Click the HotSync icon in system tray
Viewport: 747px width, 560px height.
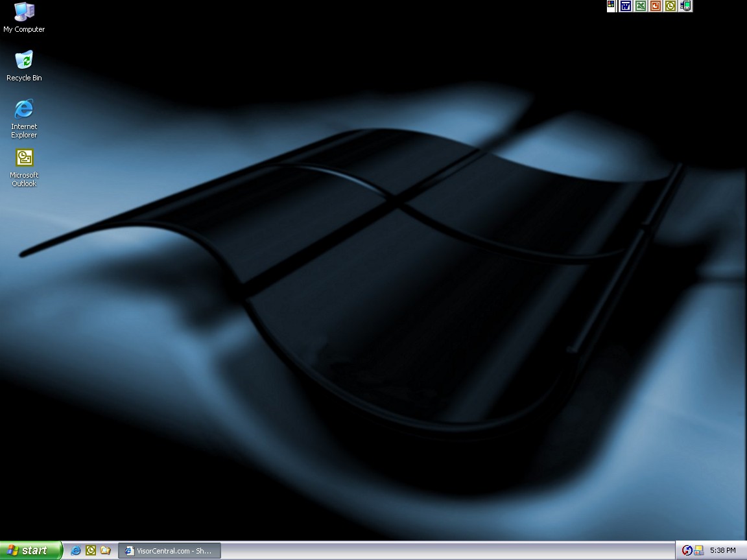tap(687, 550)
